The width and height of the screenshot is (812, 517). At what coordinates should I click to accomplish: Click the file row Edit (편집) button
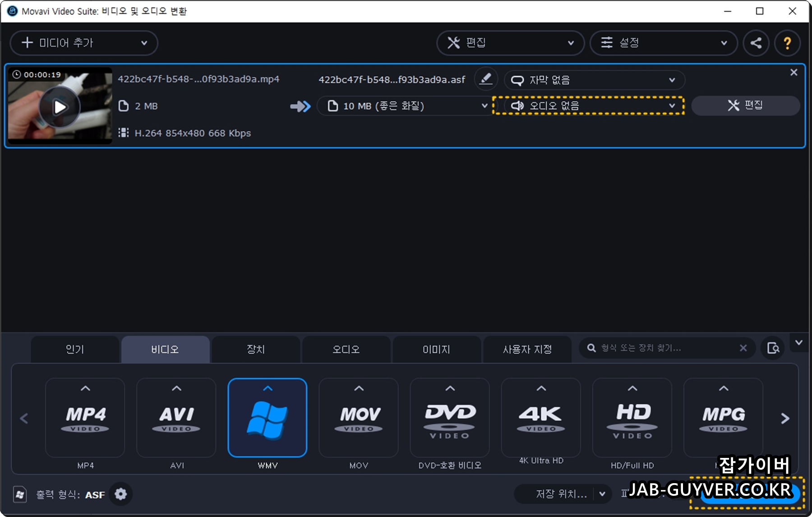click(x=745, y=106)
